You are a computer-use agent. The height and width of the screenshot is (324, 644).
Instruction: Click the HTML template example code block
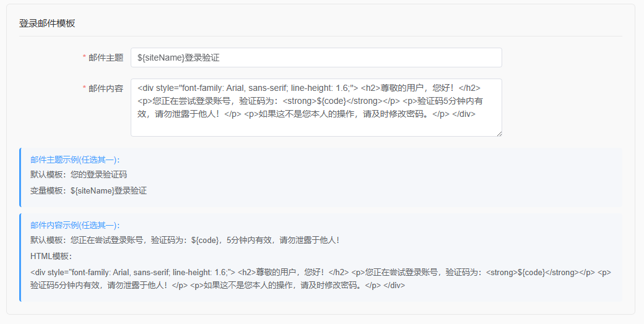(321, 278)
